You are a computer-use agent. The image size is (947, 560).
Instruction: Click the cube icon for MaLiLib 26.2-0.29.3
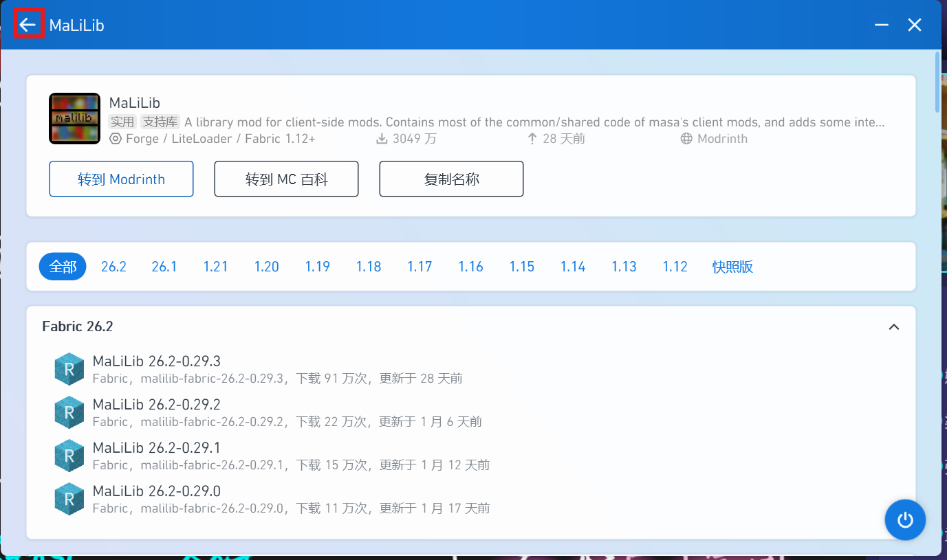(69, 369)
